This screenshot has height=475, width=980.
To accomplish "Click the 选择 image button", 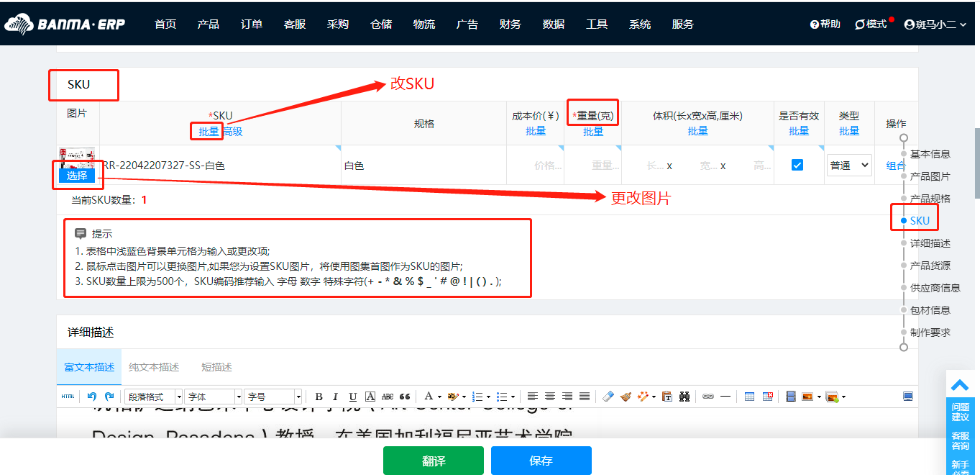I will (x=77, y=176).
